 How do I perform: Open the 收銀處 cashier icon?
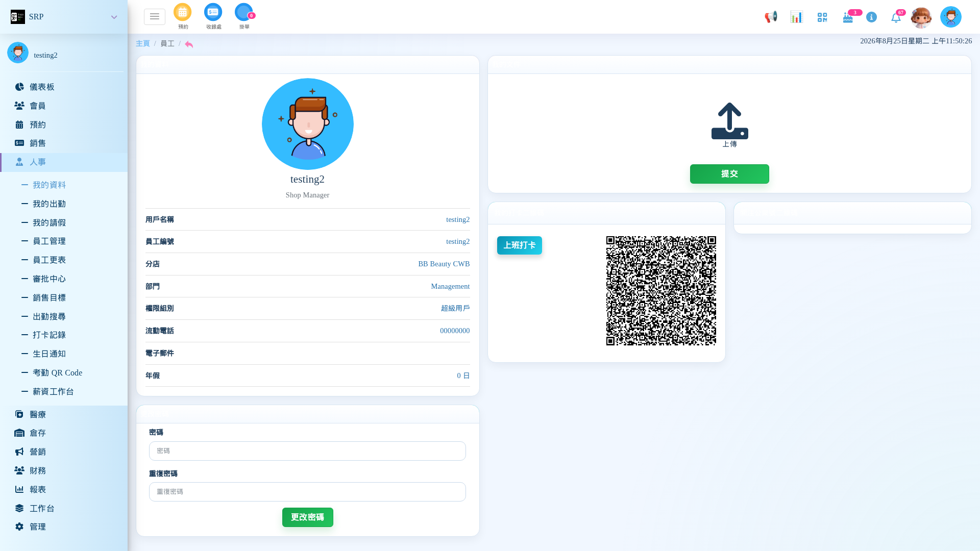click(213, 12)
